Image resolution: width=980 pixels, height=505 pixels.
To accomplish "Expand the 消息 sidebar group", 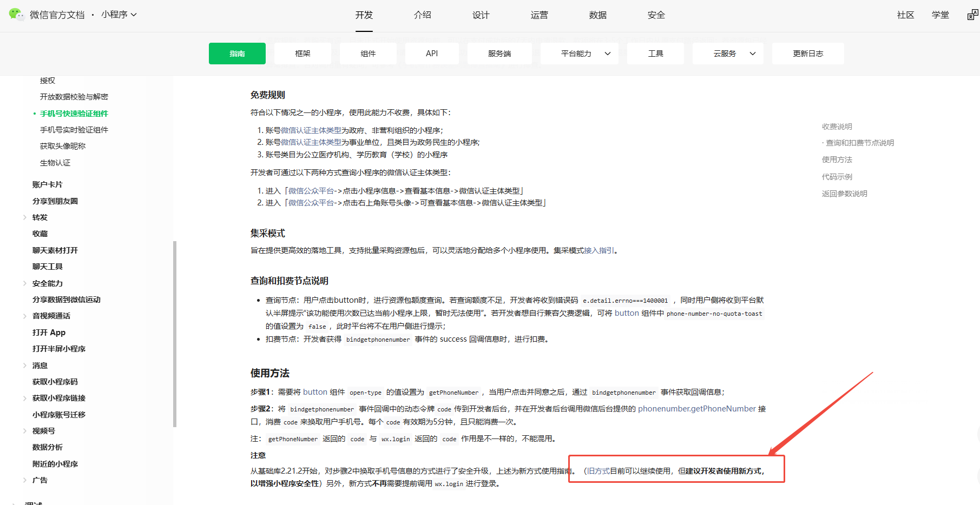I will [40, 366].
